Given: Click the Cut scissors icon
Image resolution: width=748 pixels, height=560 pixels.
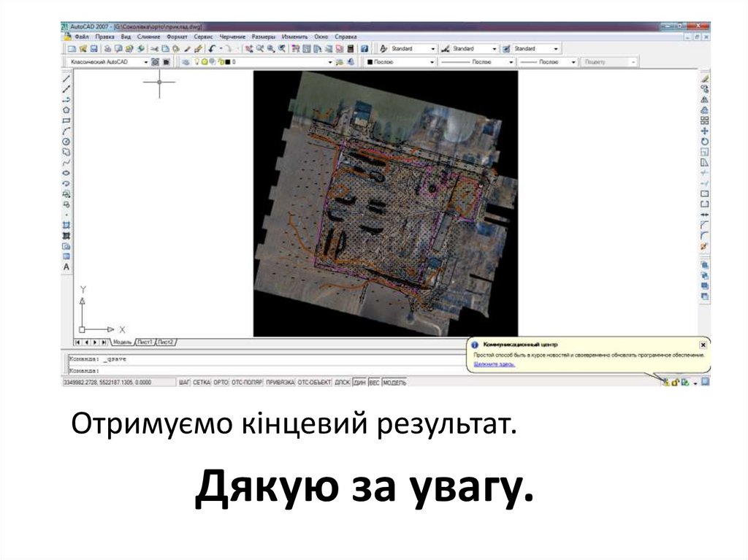Looking at the screenshot, I should point(155,49).
